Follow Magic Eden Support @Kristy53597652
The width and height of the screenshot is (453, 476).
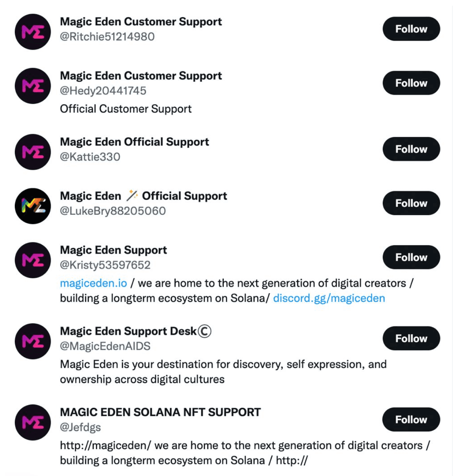coord(411,257)
